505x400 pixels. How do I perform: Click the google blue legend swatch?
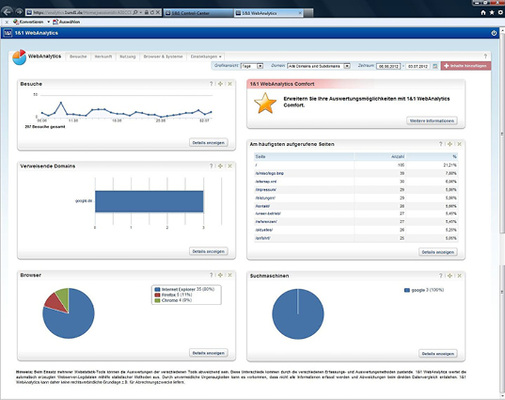[x=407, y=290]
